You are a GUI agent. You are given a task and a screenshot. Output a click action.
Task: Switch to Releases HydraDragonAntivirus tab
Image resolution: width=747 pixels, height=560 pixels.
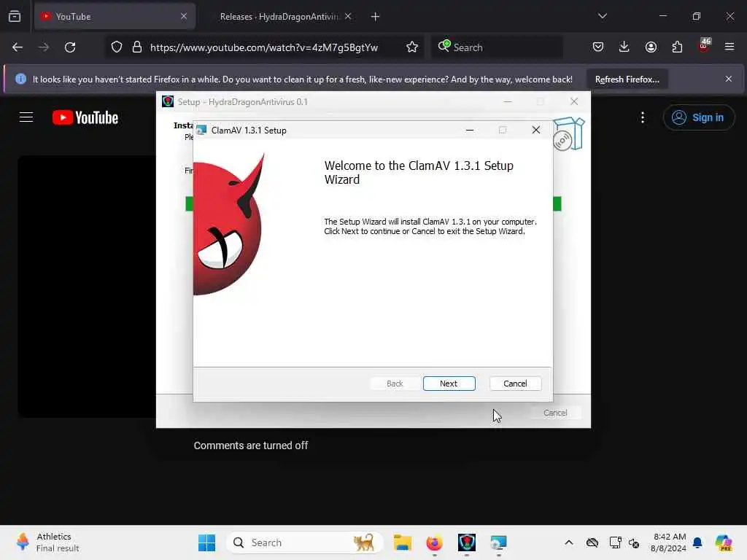tap(279, 17)
